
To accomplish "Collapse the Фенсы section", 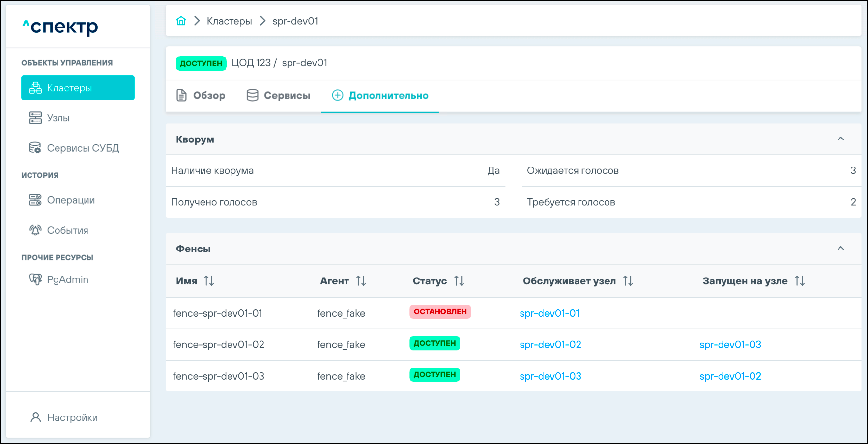I will coord(840,249).
